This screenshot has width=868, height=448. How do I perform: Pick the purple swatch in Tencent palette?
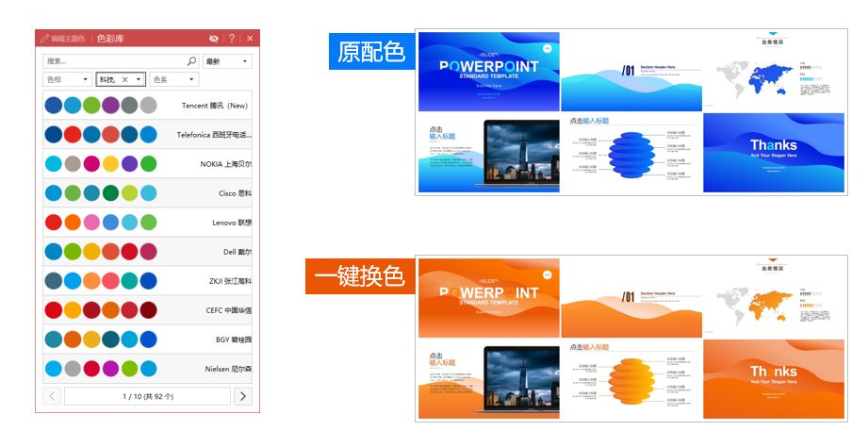110,106
